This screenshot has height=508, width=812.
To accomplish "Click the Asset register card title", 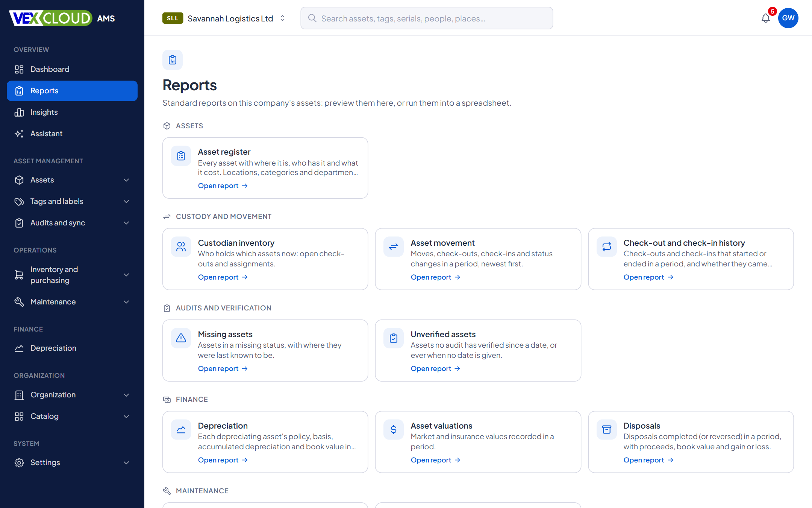I will pos(224,152).
